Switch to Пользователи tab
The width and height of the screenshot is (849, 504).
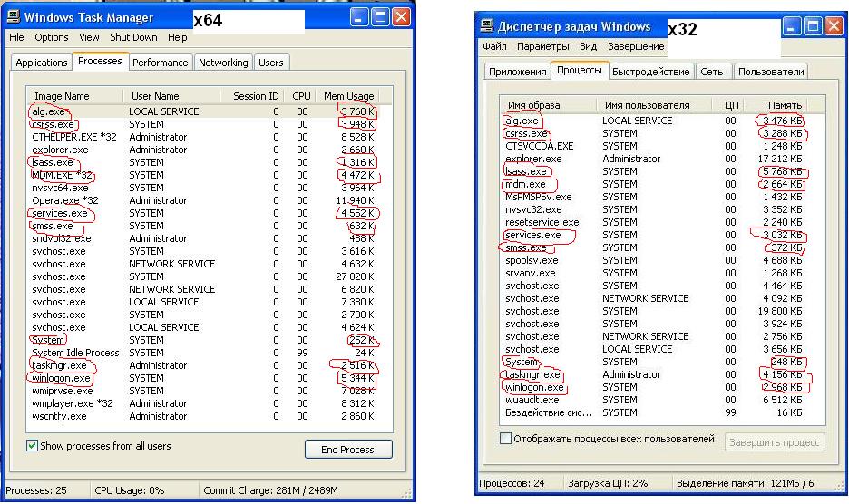pyautogui.click(x=771, y=72)
